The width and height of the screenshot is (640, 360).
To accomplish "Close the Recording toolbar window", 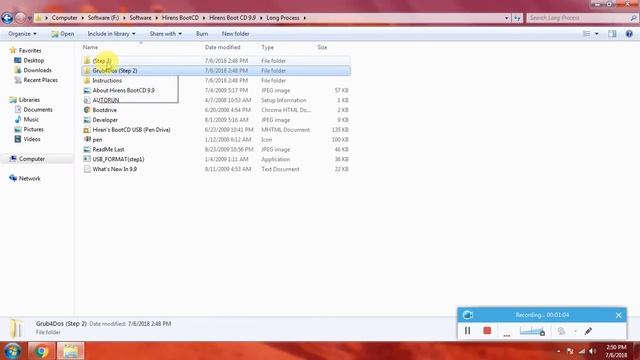I will (618, 315).
